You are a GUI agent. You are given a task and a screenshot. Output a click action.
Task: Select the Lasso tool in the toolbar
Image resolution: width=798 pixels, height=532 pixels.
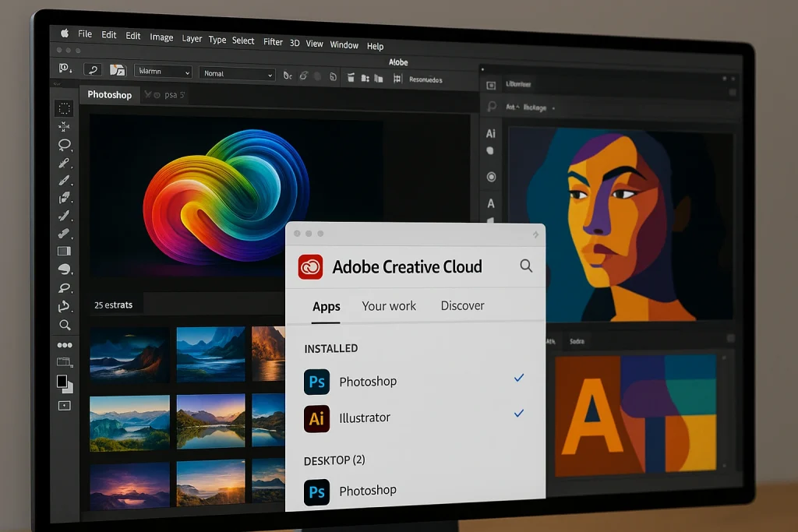pyautogui.click(x=65, y=145)
